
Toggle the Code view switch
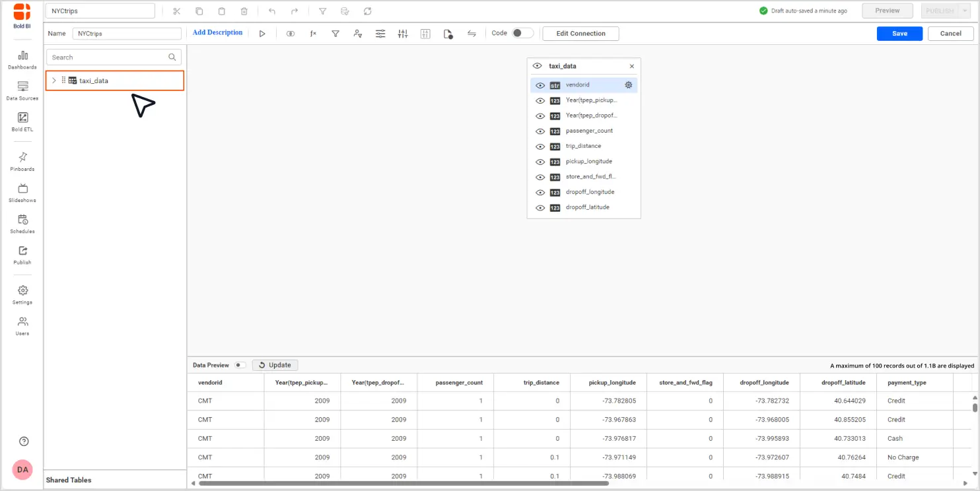522,33
